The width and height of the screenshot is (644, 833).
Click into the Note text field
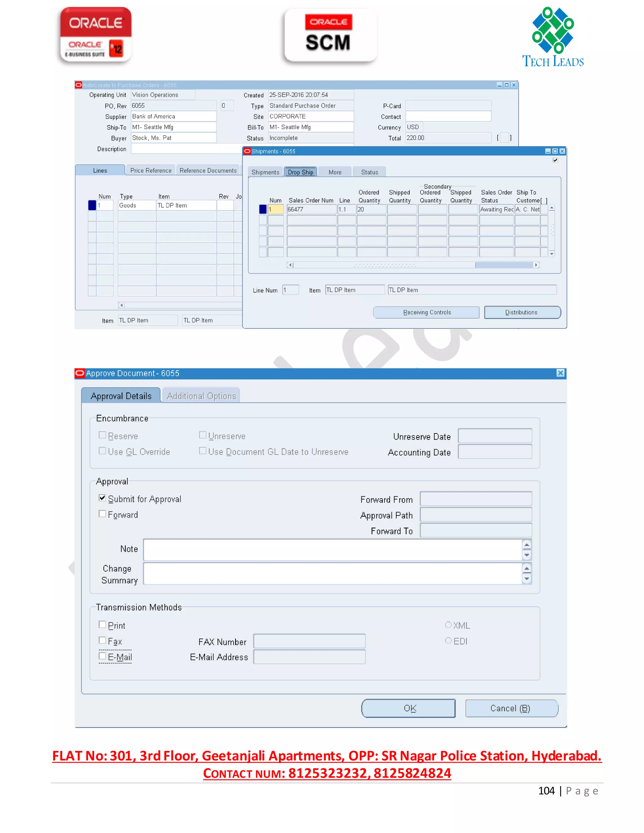pyautogui.click(x=332, y=549)
